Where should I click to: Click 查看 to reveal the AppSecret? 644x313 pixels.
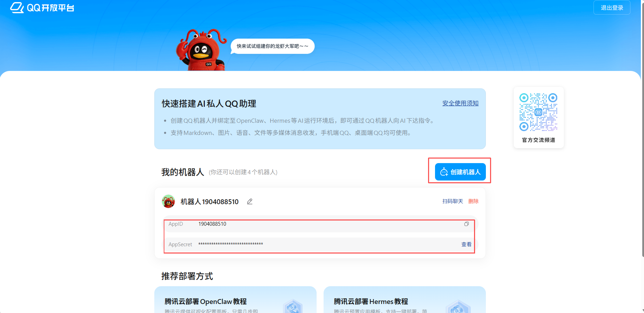466,244
